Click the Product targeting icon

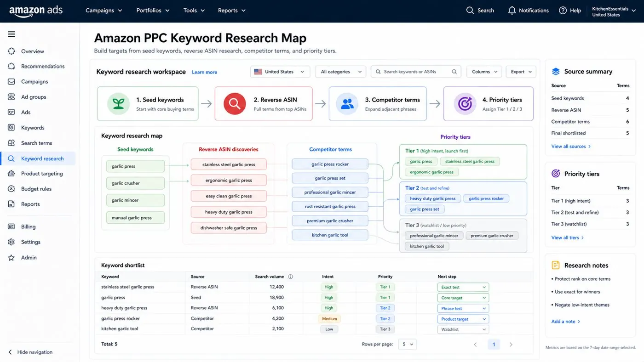point(11,174)
